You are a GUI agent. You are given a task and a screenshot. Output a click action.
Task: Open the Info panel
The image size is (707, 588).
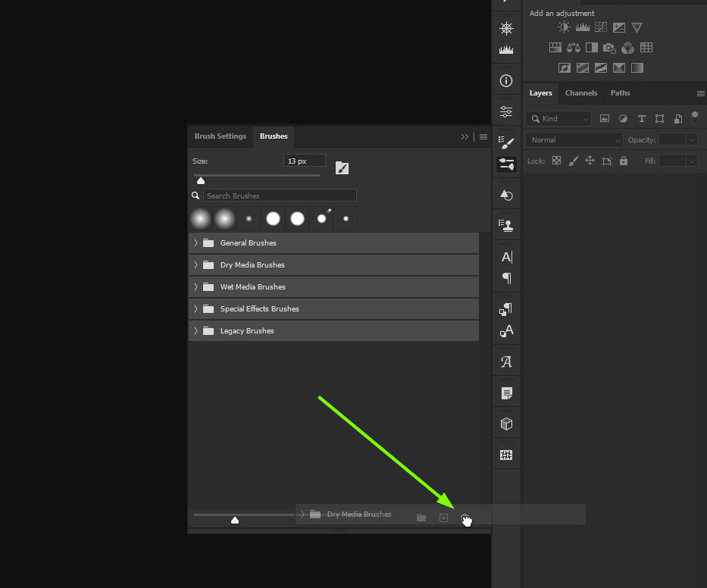pyautogui.click(x=506, y=80)
